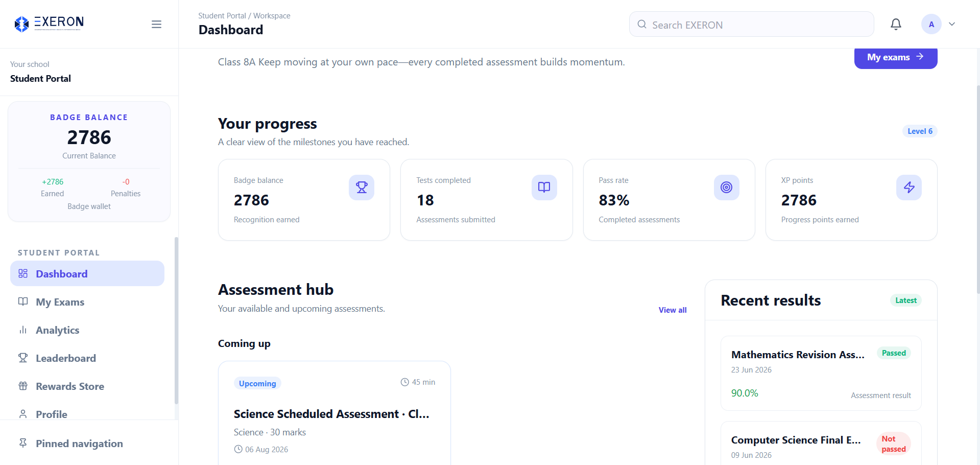Click pin icon beside Pinned navigation
The image size is (980, 465).
coord(23,443)
